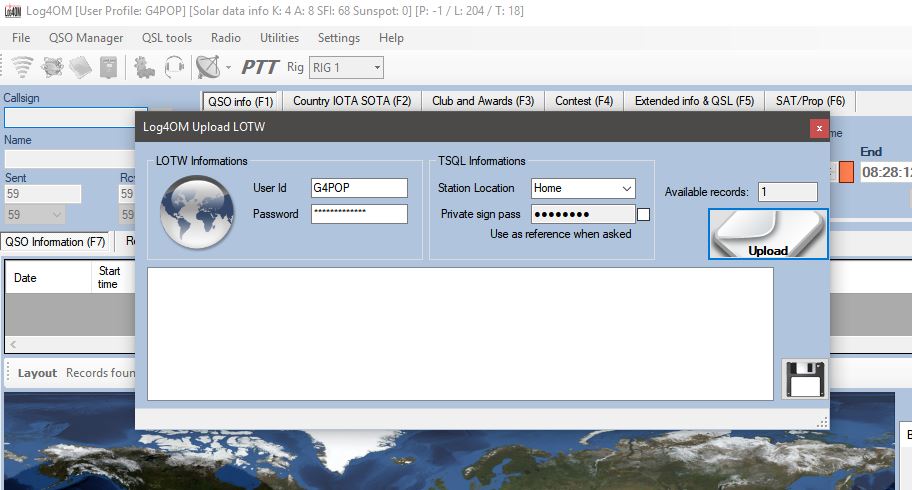Click the Name input field
Image resolution: width=912 pixels, height=490 pixels.
pyautogui.click(x=70, y=159)
